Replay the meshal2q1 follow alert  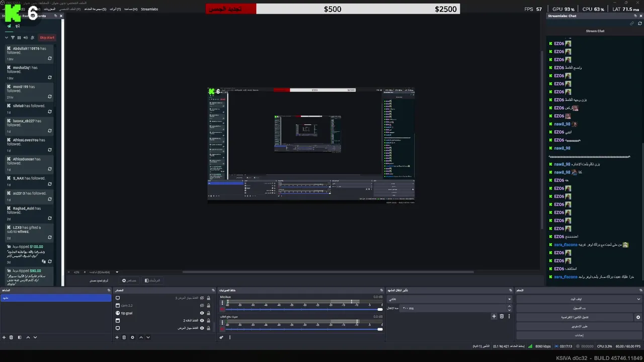tap(50, 77)
